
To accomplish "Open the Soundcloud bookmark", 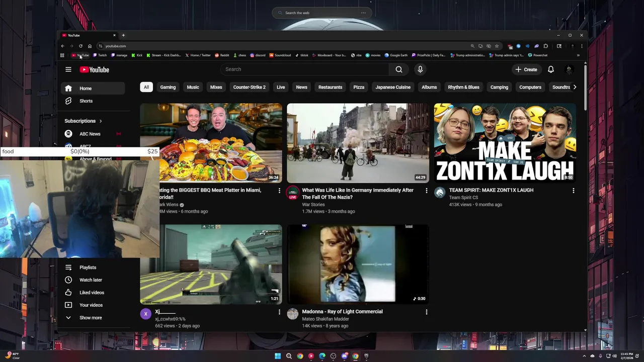I will 280,55.
